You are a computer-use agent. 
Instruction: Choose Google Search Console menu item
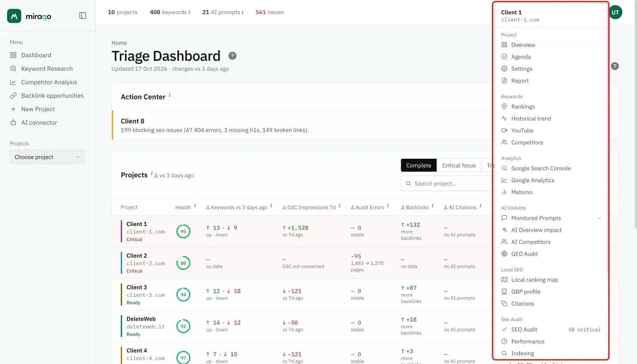tap(551, 169)
